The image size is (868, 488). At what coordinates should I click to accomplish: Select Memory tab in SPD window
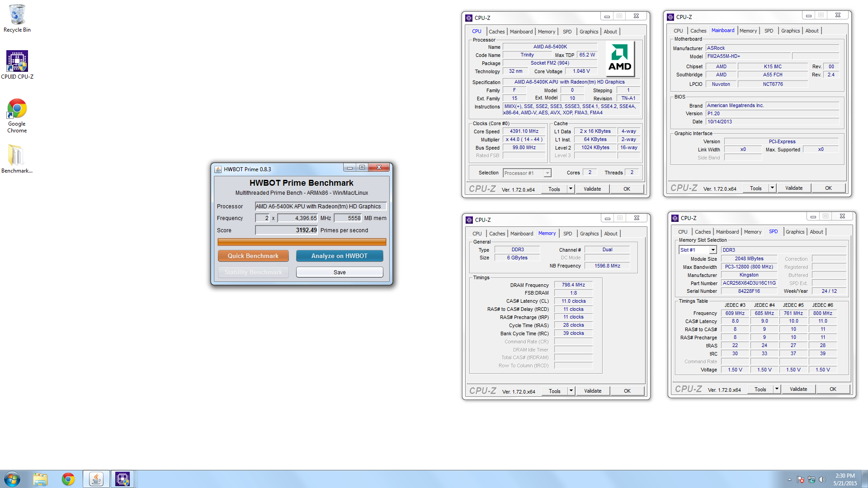[753, 232]
